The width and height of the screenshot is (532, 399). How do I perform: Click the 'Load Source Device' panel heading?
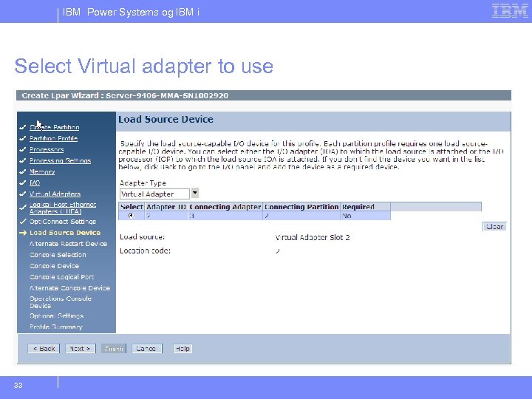(x=166, y=120)
